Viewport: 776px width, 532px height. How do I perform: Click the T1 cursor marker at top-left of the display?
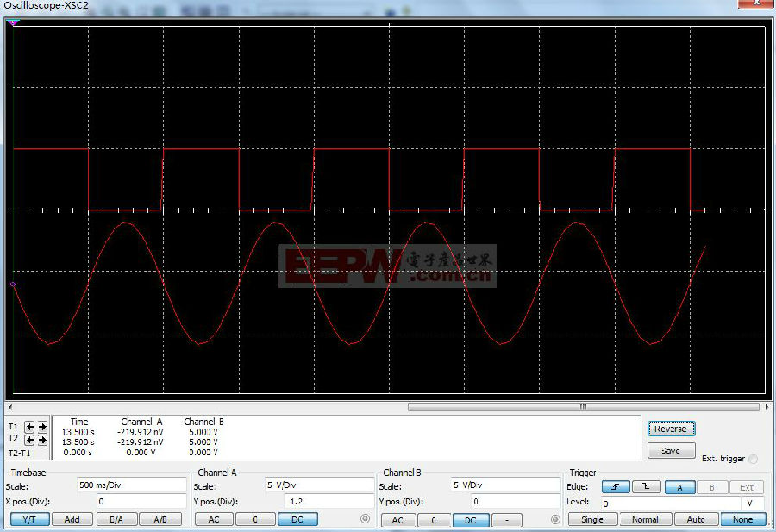(12, 23)
